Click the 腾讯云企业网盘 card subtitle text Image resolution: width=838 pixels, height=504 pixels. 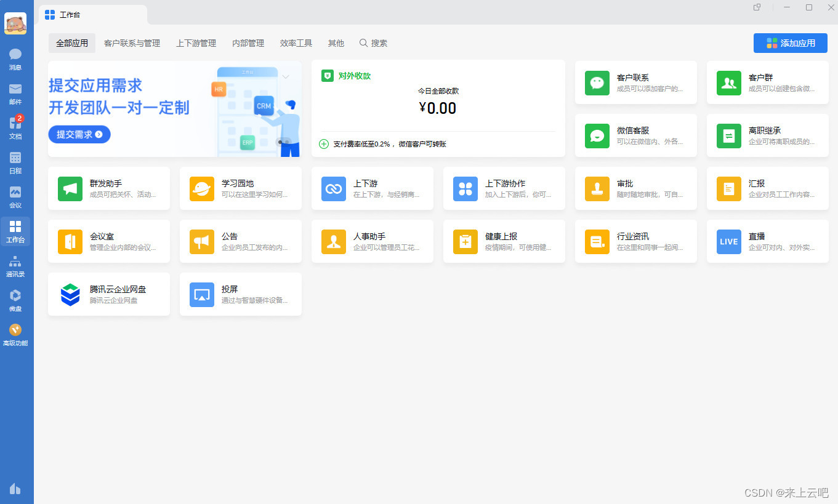pos(114,301)
